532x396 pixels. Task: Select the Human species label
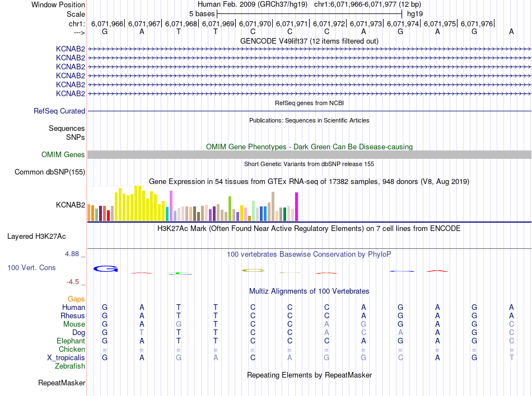pos(73,307)
